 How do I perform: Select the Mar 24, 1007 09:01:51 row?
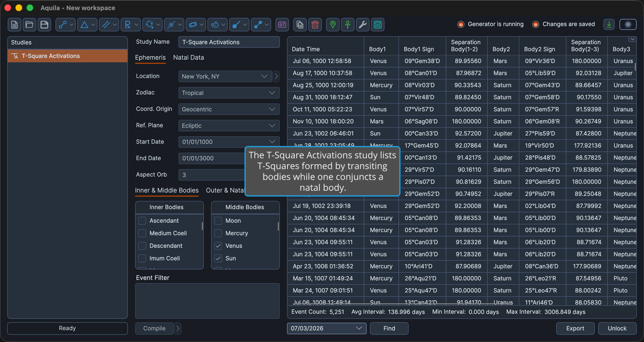pos(462,291)
